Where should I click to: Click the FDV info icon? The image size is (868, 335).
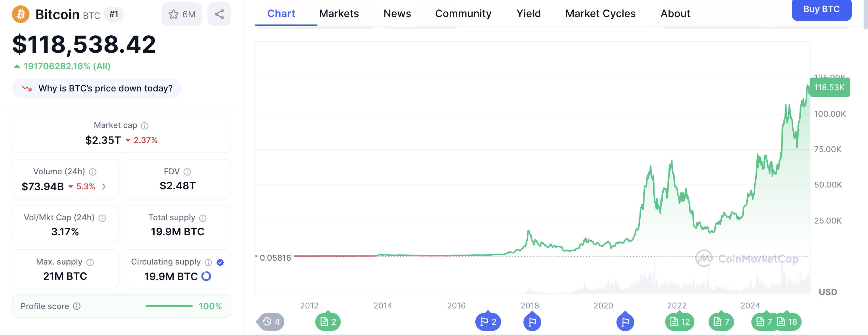[187, 172]
